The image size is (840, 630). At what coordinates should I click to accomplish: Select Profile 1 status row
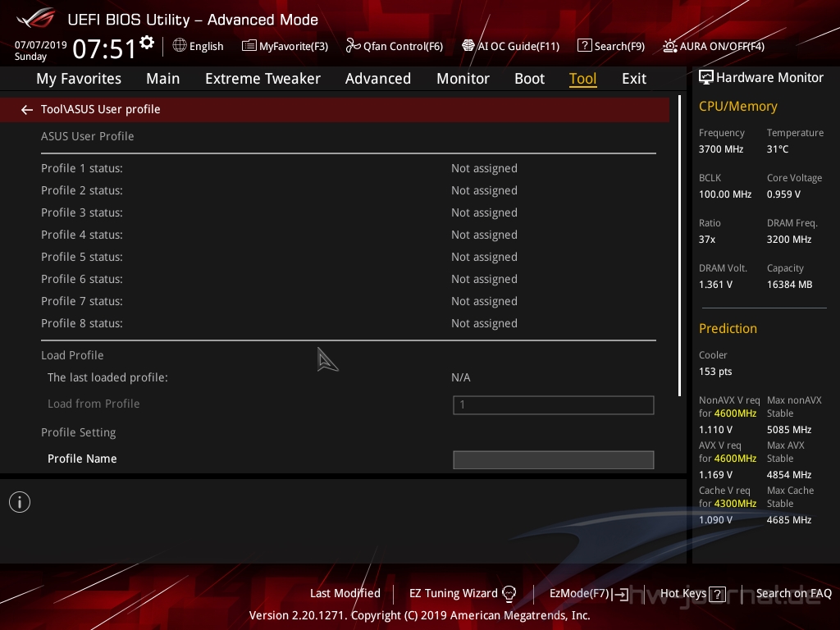point(348,168)
